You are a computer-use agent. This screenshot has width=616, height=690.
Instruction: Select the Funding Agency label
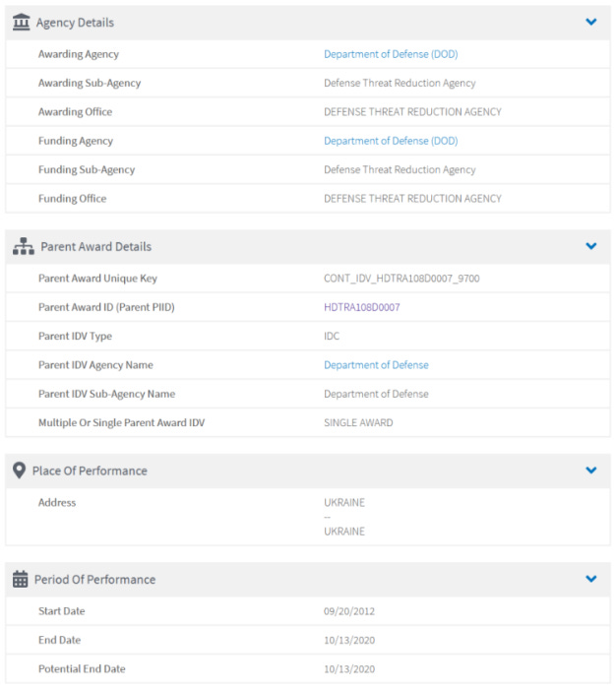point(76,141)
